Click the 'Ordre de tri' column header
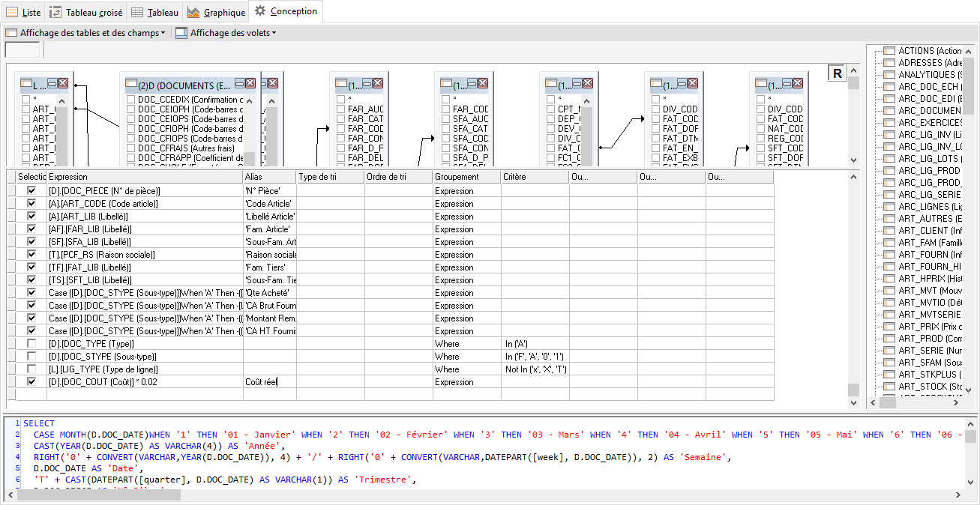Image resolution: width=980 pixels, height=505 pixels. point(399,177)
